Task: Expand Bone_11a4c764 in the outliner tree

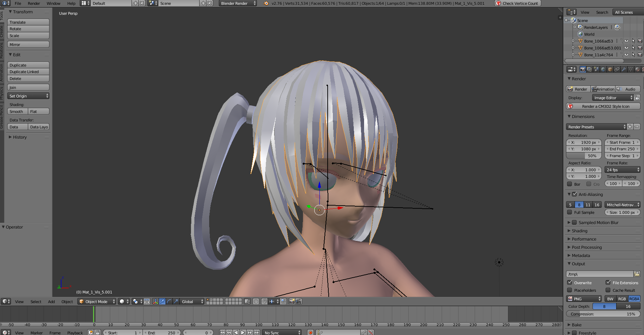Action: point(573,55)
